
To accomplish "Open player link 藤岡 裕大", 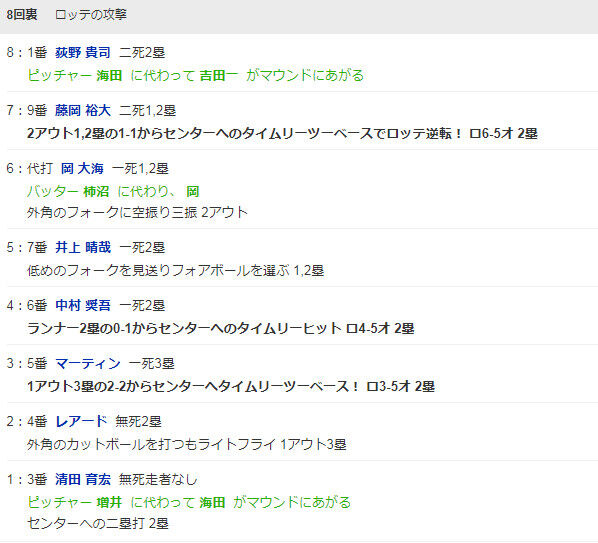I will pyautogui.click(x=83, y=111).
